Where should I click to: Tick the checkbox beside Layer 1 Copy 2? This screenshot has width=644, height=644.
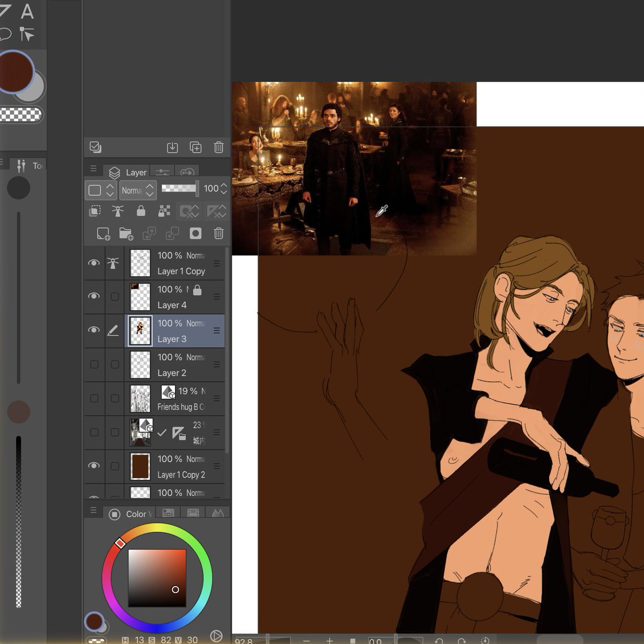coord(115,466)
